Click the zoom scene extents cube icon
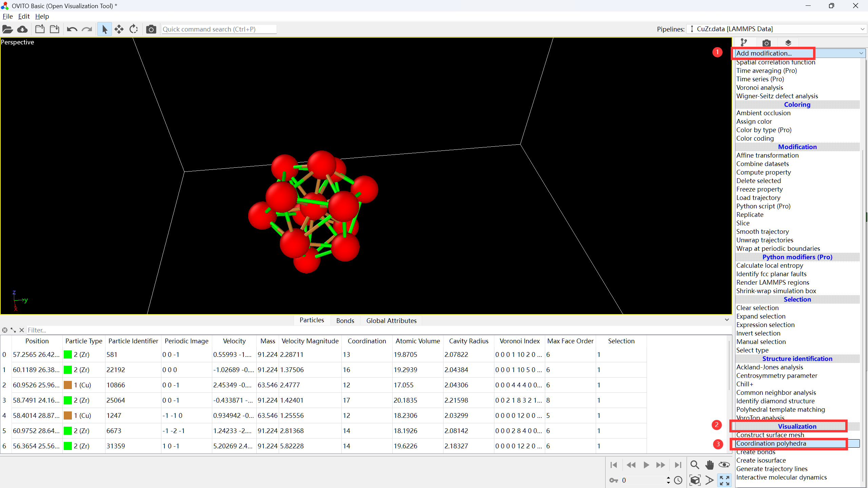This screenshot has width=868, height=488. tap(695, 480)
